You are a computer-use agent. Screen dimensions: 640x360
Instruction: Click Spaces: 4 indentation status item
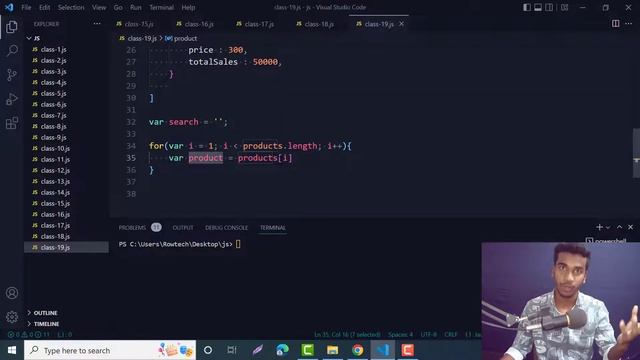click(400, 334)
